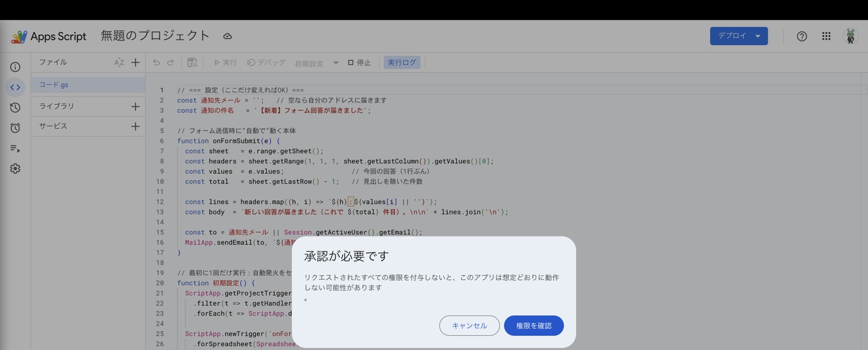Viewport: 868px width, 350px height.
Task: Click the ライブラリ section label
Action: click(x=56, y=106)
